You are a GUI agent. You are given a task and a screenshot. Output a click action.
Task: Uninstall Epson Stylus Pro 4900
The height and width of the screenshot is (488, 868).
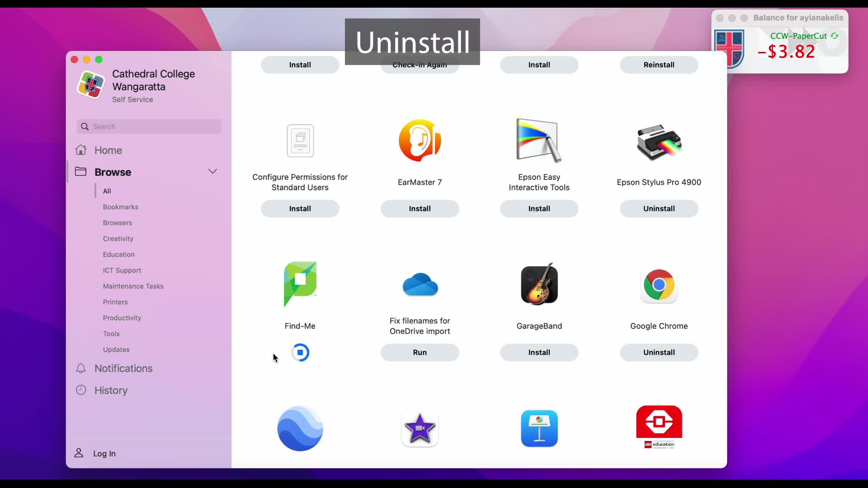pyautogui.click(x=659, y=208)
